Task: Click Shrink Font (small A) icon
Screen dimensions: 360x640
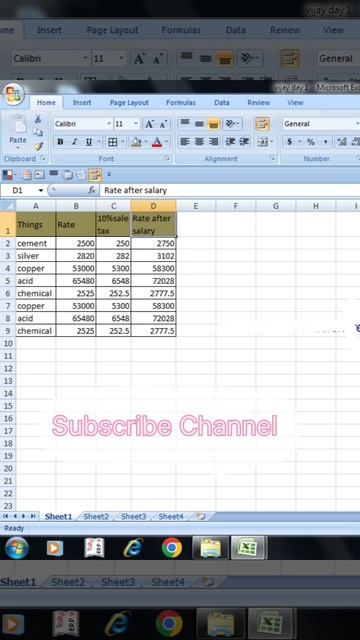Action: [163, 124]
